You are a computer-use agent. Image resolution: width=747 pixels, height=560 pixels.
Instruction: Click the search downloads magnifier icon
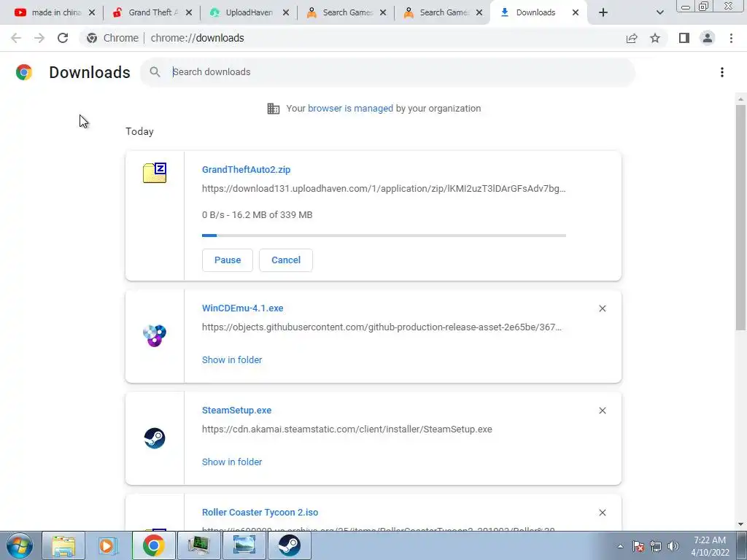[x=155, y=72]
